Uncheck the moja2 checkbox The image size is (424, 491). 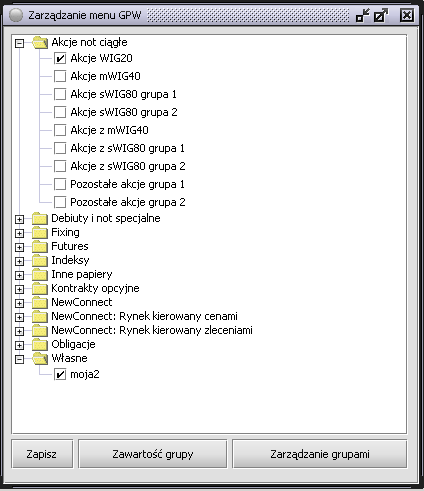[x=60, y=375]
